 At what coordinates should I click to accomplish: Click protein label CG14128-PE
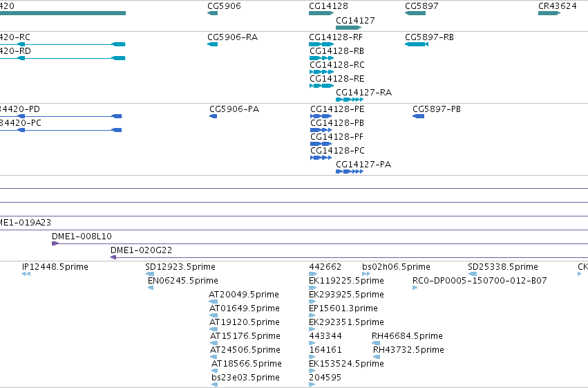click(x=337, y=109)
